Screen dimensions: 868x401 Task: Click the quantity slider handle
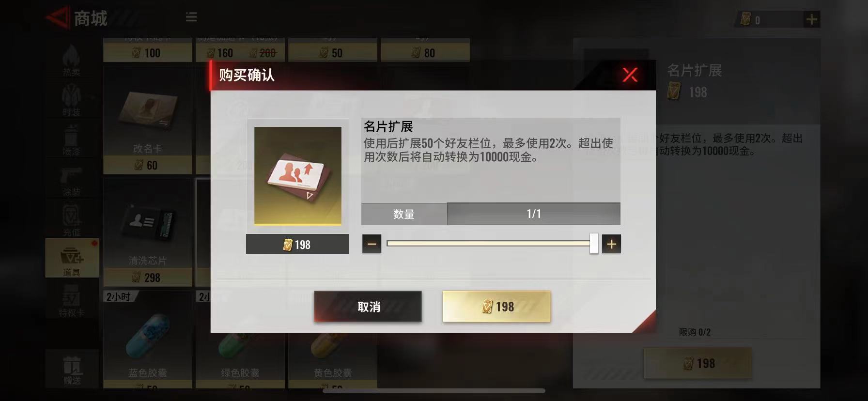coord(594,244)
